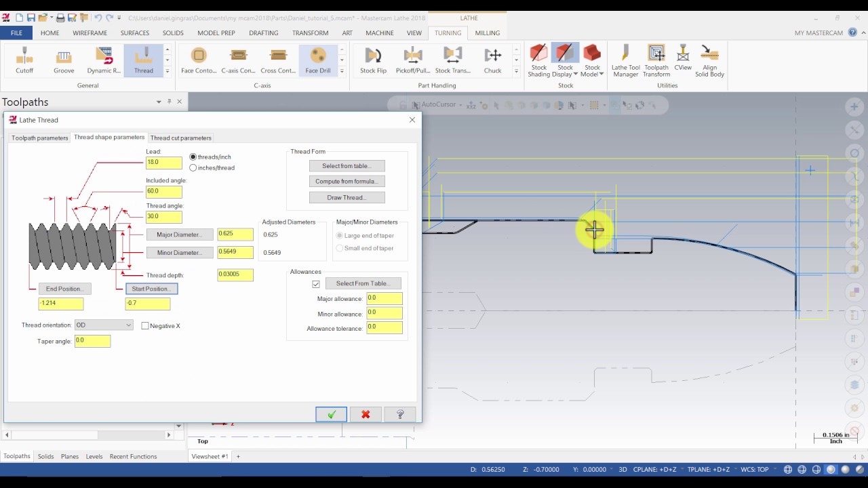
Task: Switch to the HOME ribbon tab
Action: coord(50,33)
